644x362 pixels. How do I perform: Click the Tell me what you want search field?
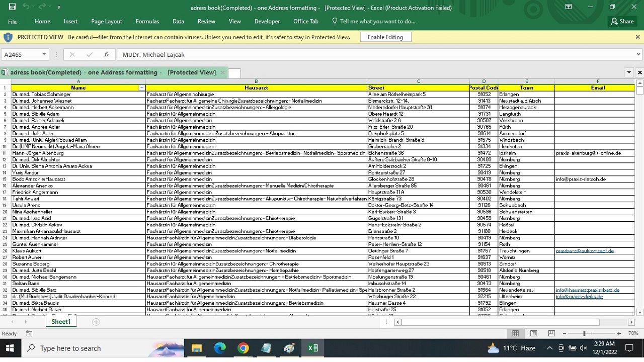pos(377,22)
